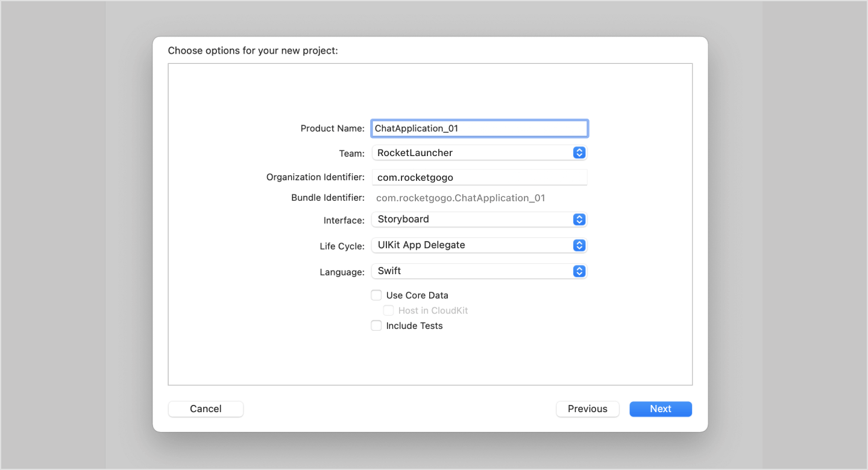The image size is (868, 470).
Task: Click the Team popup chevron icon
Action: point(579,152)
